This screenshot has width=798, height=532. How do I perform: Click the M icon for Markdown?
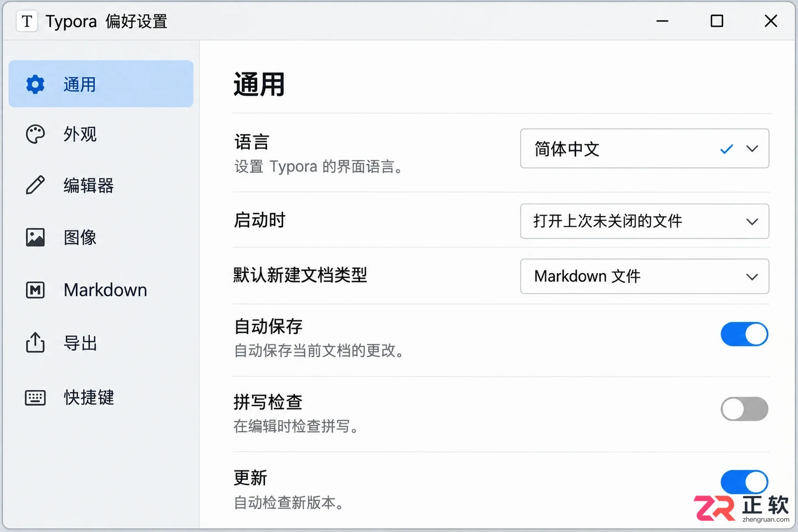35,290
